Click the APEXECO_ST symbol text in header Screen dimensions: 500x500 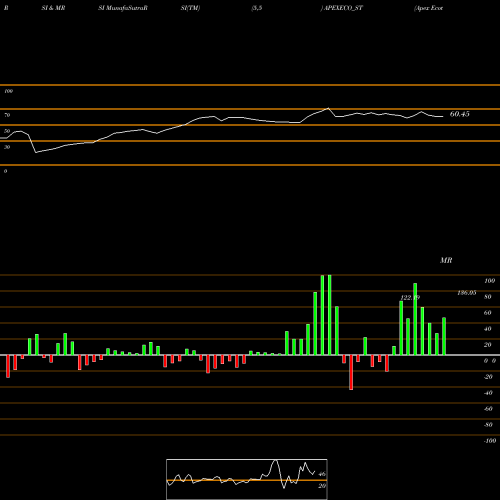pyautogui.click(x=343, y=8)
